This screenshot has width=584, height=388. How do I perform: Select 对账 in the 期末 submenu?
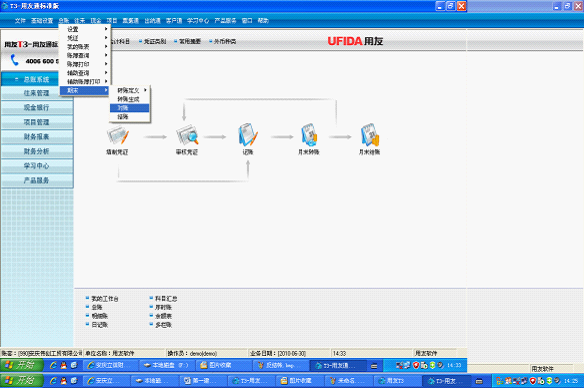(x=130, y=108)
